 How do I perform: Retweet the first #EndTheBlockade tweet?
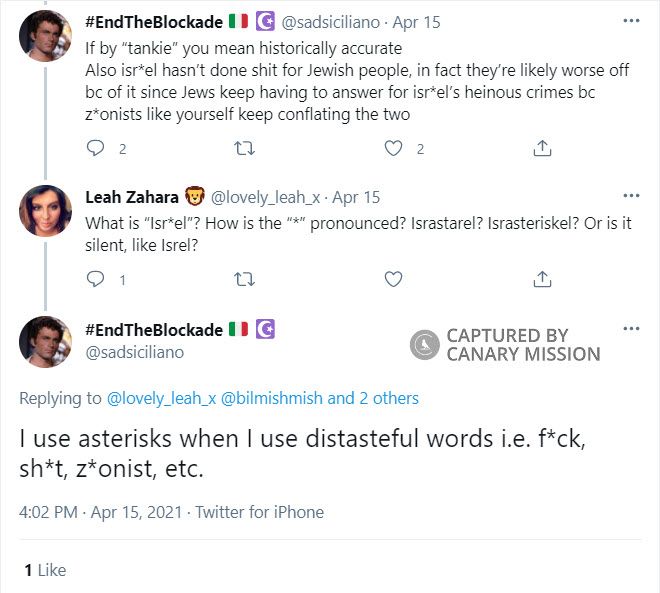[x=244, y=148]
